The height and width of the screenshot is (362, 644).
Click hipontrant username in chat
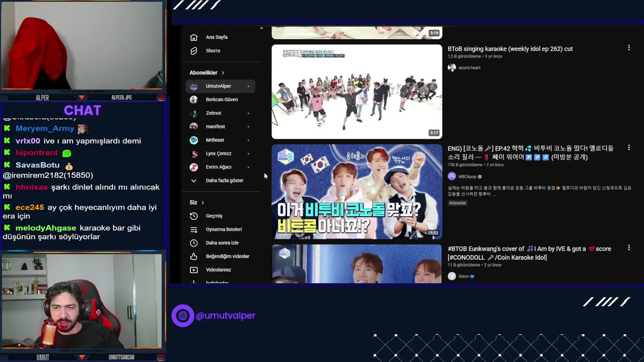pos(37,153)
